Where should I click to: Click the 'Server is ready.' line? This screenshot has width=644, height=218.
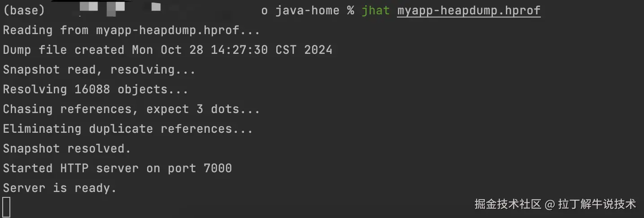click(x=60, y=188)
